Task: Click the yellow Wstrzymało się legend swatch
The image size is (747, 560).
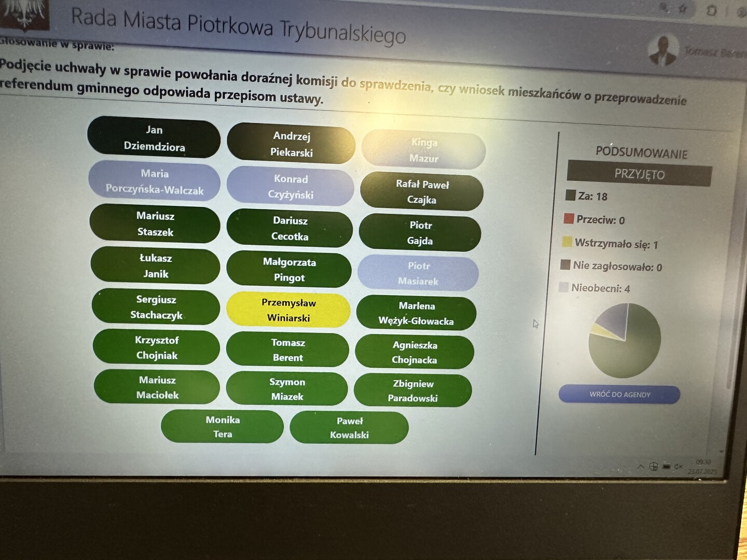Action: 567,242
